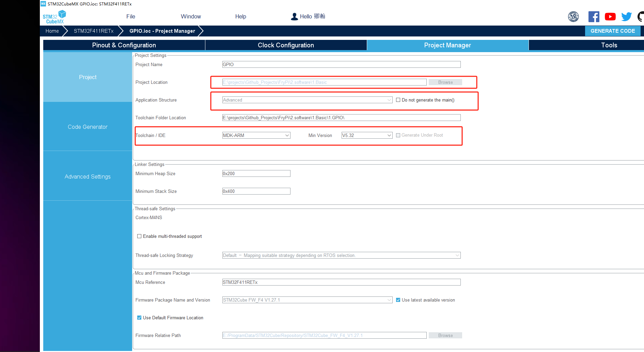This screenshot has width=644, height=352.
Task: Click the user account profile icon
Action: tap(294, 17)
